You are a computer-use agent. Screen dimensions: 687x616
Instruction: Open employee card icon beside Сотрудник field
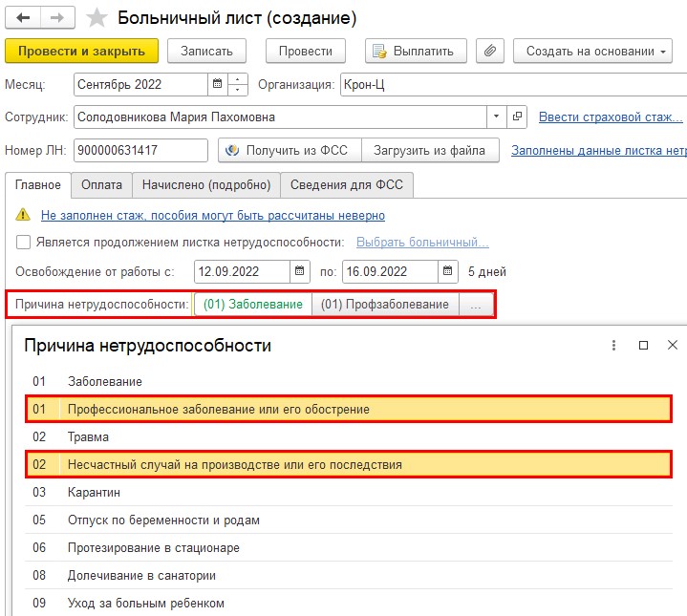[517, 117]
